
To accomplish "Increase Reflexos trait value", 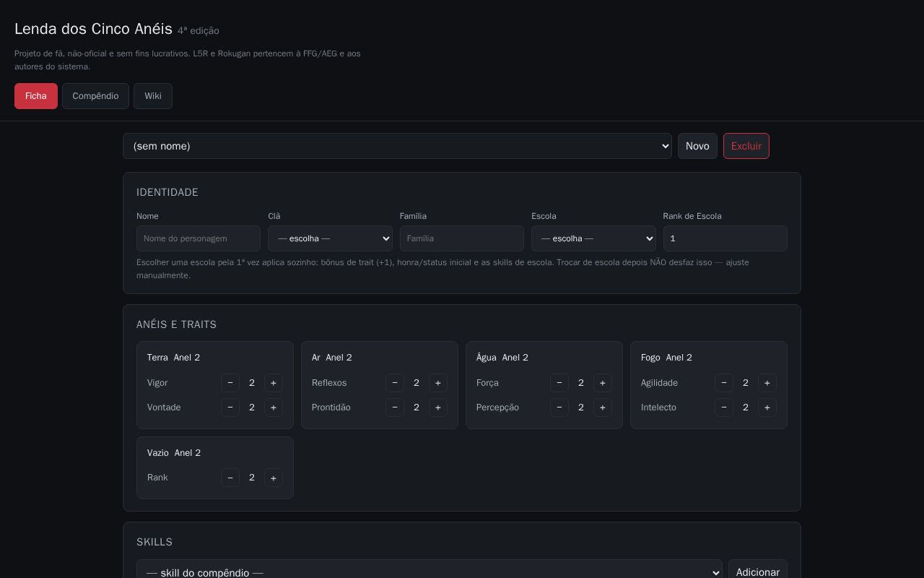I will 438,383.
